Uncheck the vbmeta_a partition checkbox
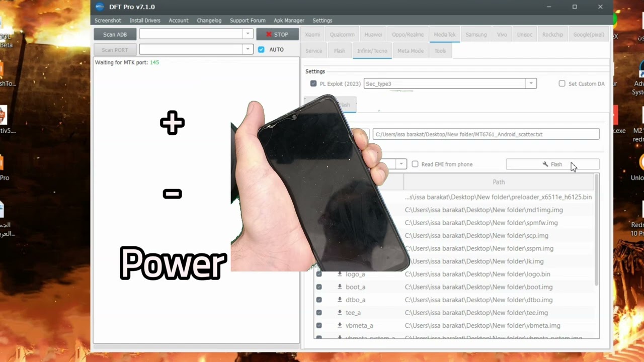The width and height of the screenshot is (644, 362). pyautogui.click(x=319, y=325)
